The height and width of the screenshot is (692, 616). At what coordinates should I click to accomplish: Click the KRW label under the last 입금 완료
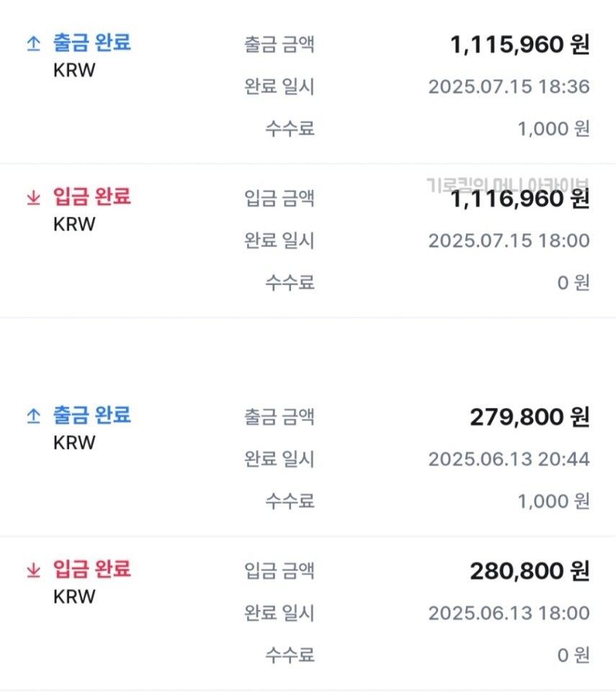74,597
